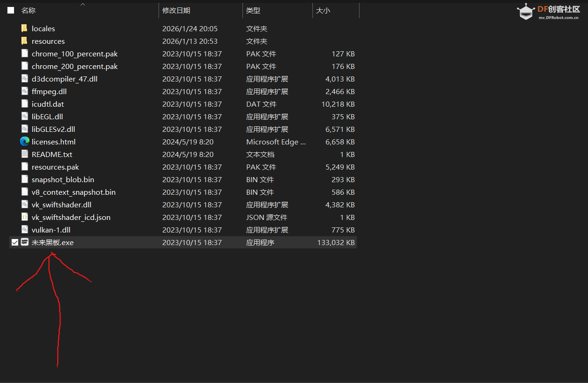
Task: Click the locales folder icon
Action: 25,28
